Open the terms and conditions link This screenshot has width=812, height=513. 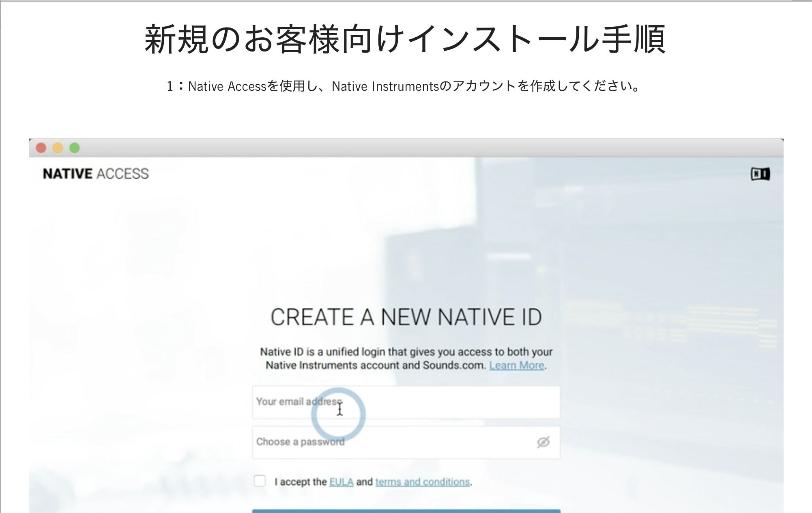pos(422,482)
